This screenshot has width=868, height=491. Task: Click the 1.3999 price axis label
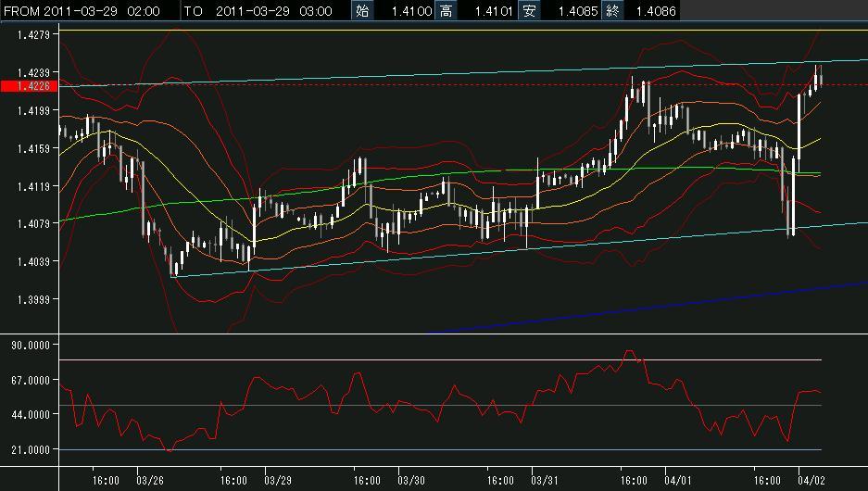(x=33, y=299)
